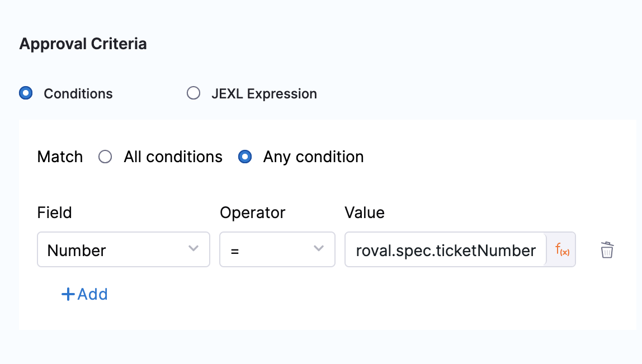Select the Any condition match radio
Screen dimensions: 642x364
tap(244, 157)
